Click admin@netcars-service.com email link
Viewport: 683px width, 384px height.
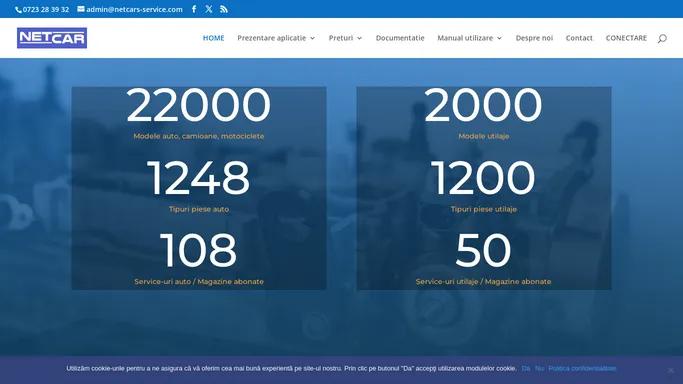point(134,9)
